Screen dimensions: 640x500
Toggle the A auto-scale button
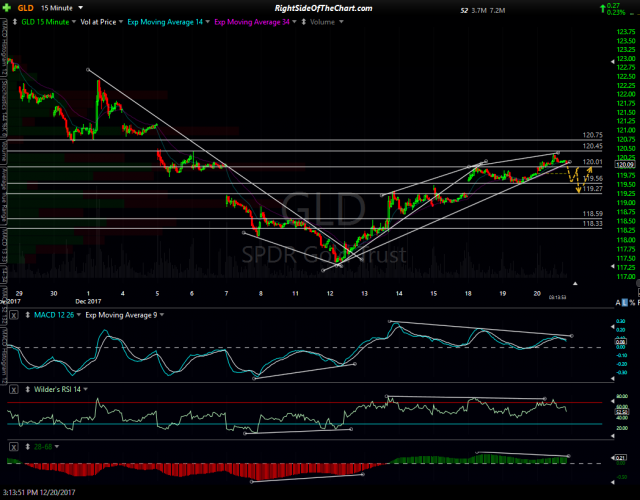(x=618, y=302)
